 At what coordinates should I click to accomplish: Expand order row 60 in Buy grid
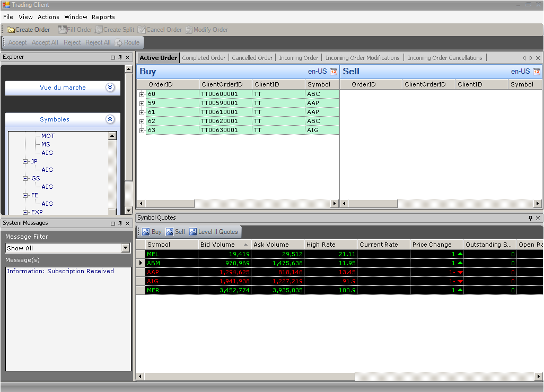point(142,94)
